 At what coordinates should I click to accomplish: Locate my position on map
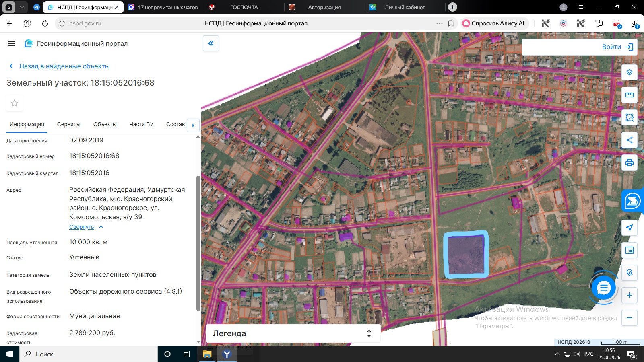click(x=630, y=228)
